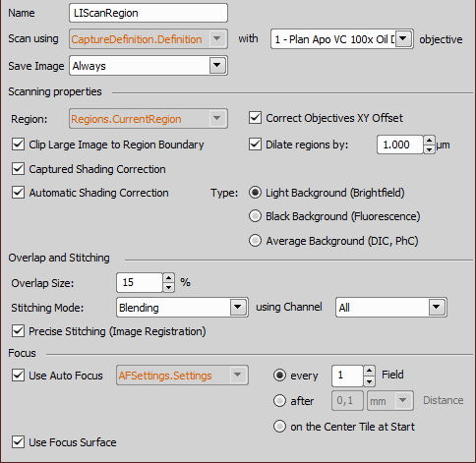Click the Name field containing LIScanRegion
This screenshot has height=463, width=476.
pyautogui.click(x=149, y=13)
